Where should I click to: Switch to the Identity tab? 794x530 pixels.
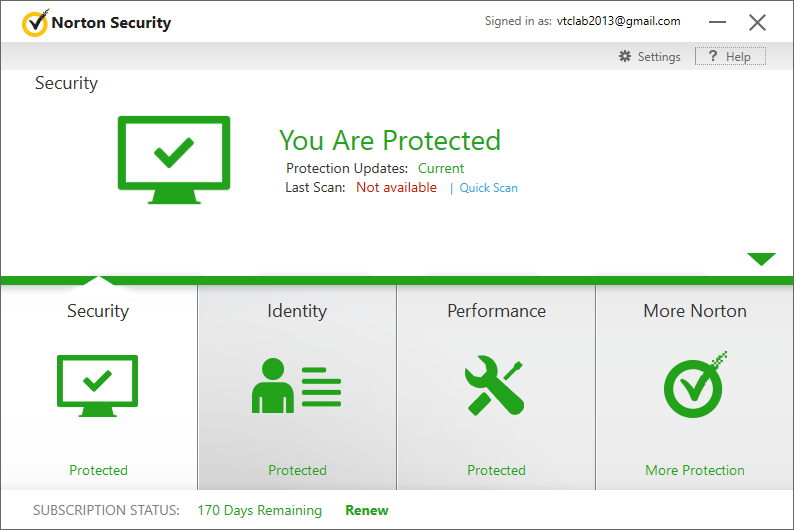coord(297,311)
